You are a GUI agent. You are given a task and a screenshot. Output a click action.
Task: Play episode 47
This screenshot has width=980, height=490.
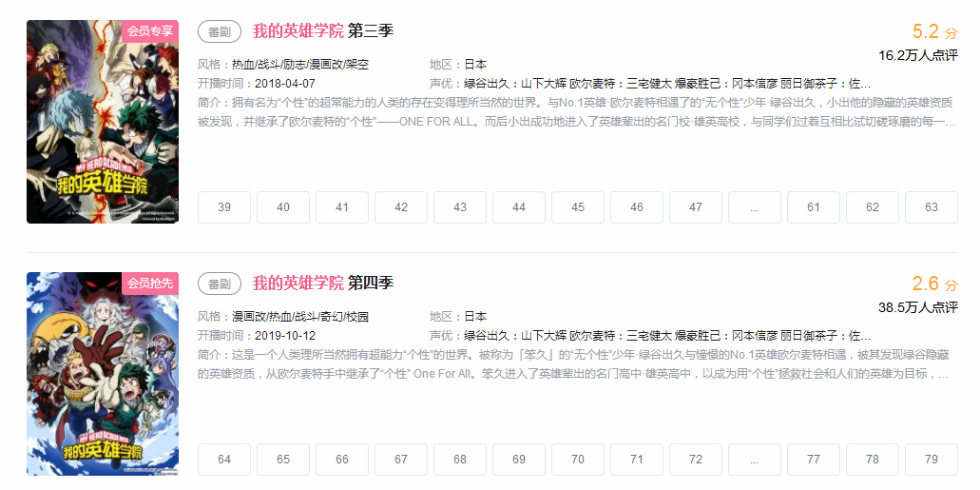pos(696,207)
